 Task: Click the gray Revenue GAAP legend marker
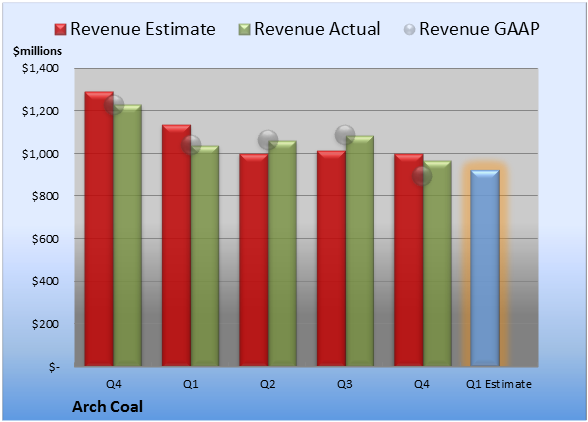tap(409, 30)
